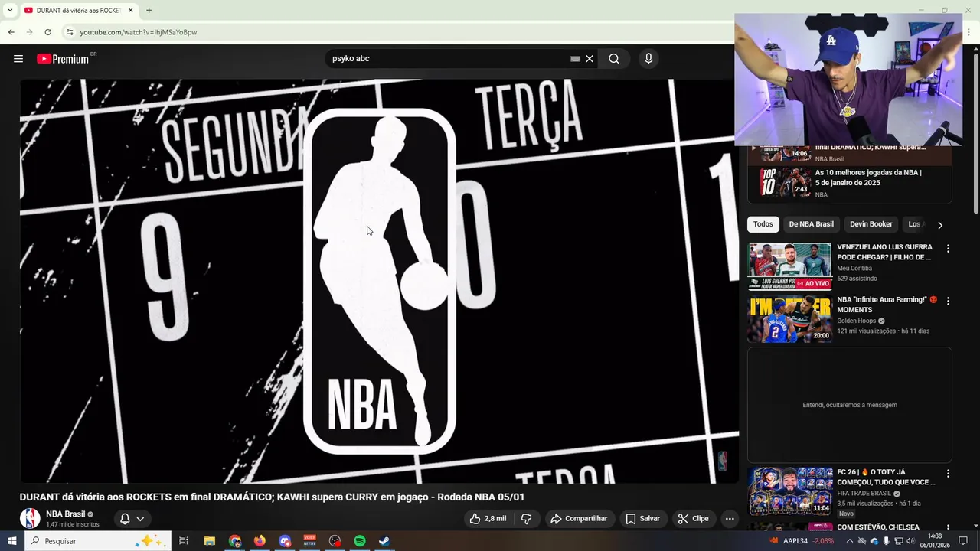Open Spotify from the taskbar
980x551 pixels.
[x=360, y=541]
